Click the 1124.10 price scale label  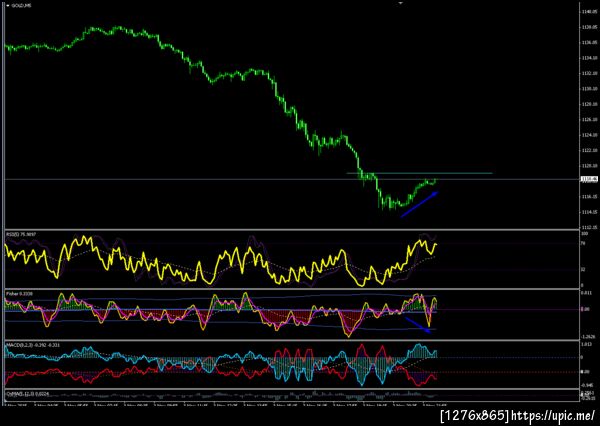click(589, 135)
